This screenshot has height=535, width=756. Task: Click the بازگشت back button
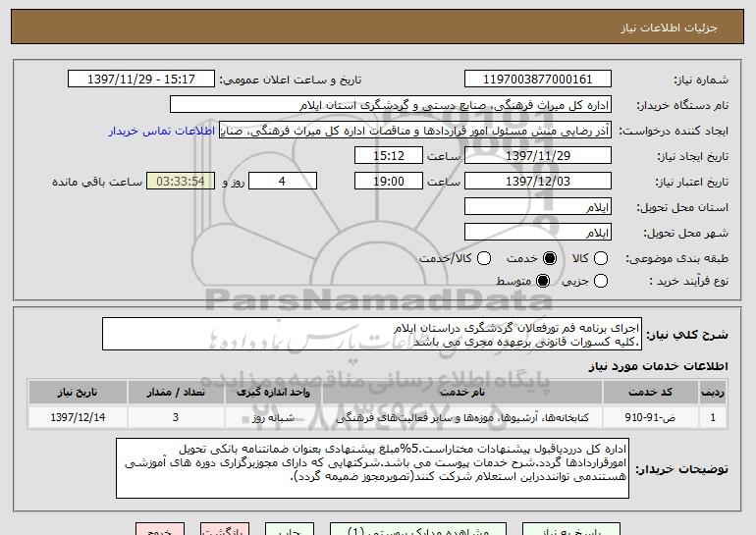pyautogui.click(x=225, y=530)
